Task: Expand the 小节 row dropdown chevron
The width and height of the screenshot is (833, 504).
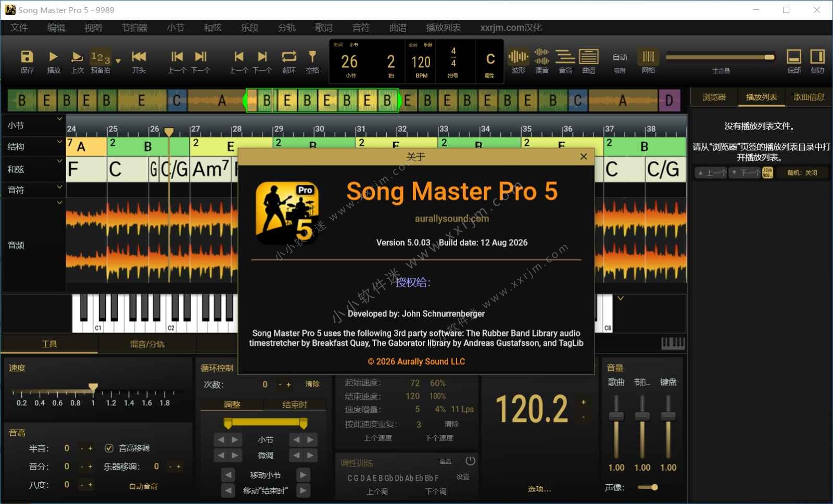Action: pyautogui.click(x=59, y=119)
